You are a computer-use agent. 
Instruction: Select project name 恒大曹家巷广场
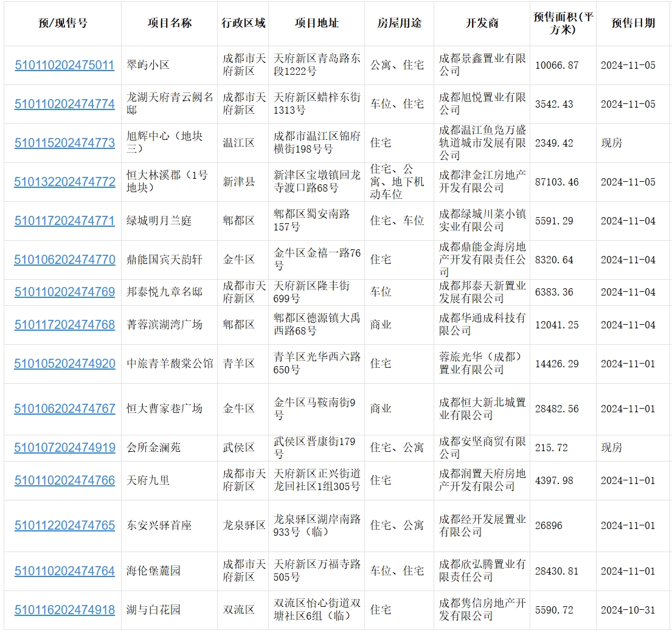coord(164,409)
